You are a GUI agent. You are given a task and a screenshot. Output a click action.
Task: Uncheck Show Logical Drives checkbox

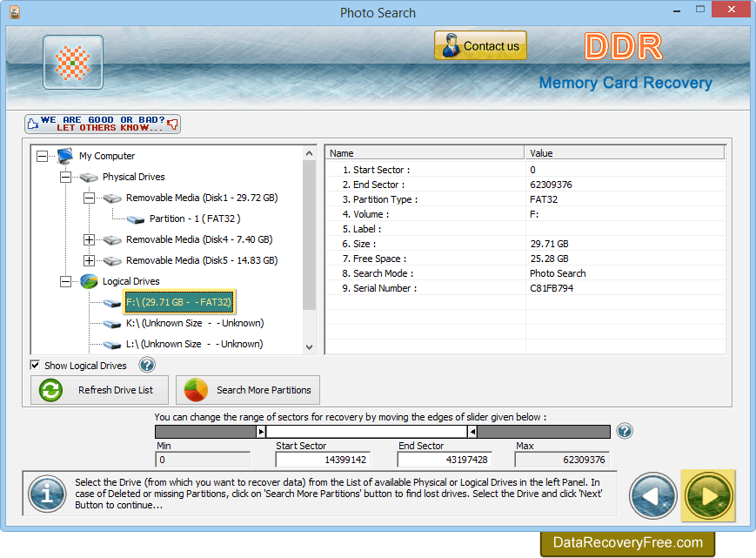(x=35, y=365)
